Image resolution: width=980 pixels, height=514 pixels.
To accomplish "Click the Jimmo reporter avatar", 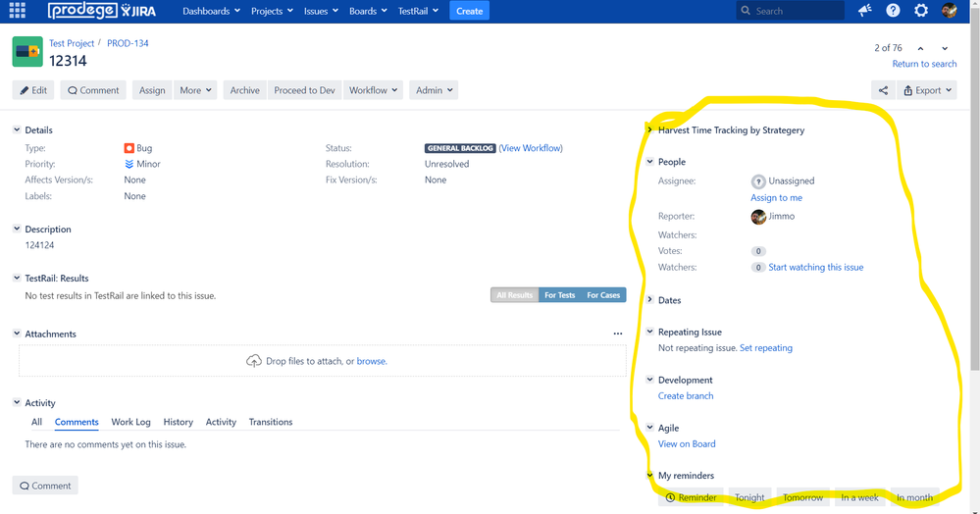I will [758, 217].
